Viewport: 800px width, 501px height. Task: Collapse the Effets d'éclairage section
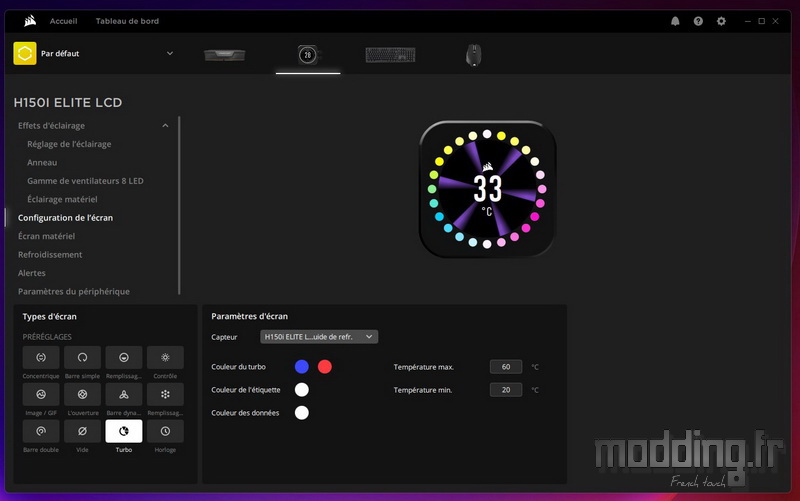[x=165, y=126]
